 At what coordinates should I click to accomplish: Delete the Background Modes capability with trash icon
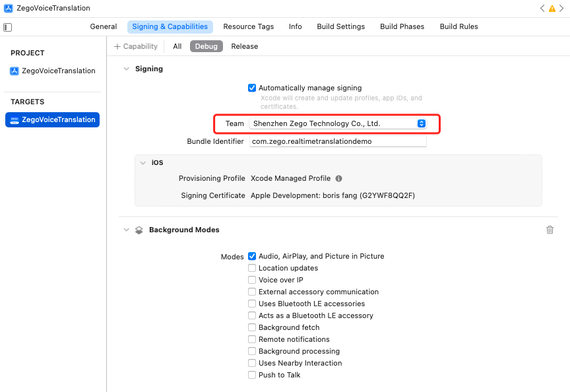[550, 230]
